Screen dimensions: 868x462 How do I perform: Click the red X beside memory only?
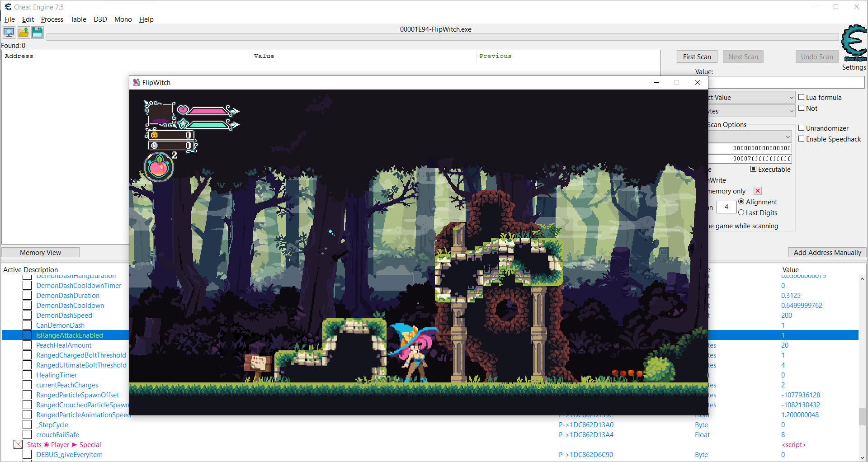[x=758, y=191]
